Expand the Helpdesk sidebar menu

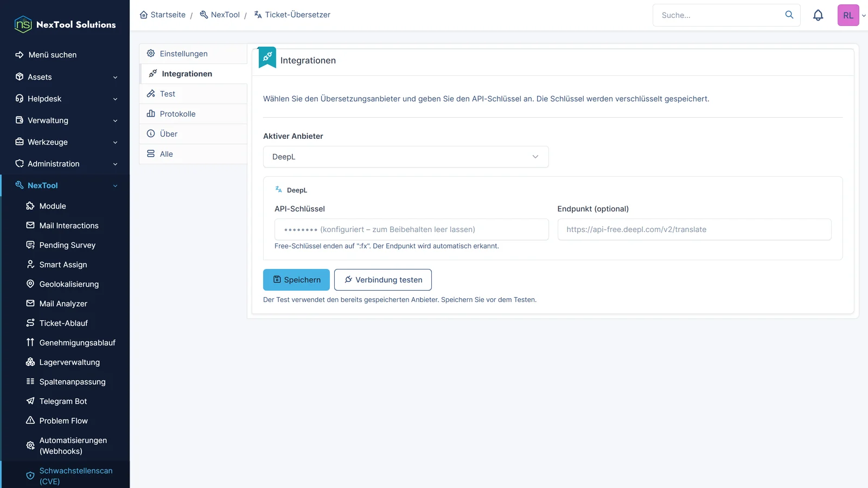click(x=65, y=99)
